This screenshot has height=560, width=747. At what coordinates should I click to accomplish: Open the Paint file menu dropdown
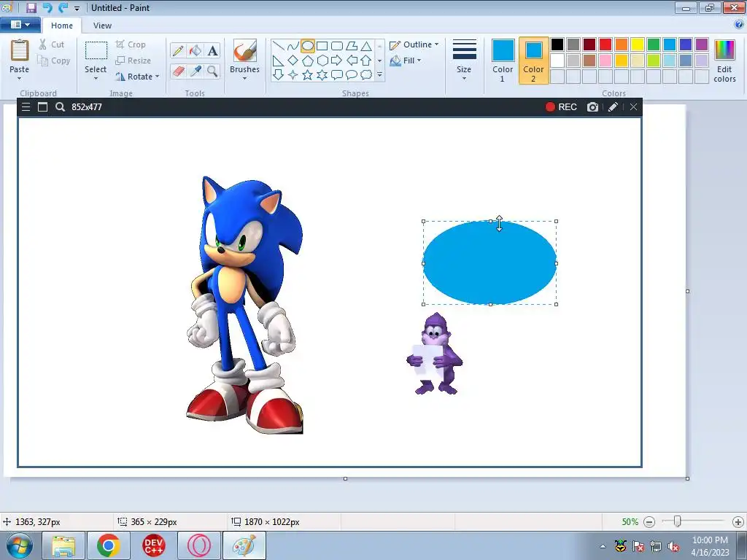point(20,25)
